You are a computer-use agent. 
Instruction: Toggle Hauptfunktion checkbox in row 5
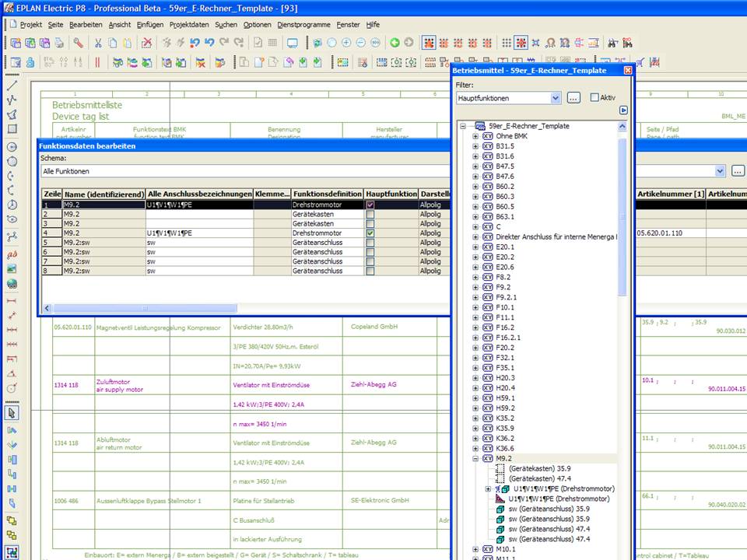[370, 243]
